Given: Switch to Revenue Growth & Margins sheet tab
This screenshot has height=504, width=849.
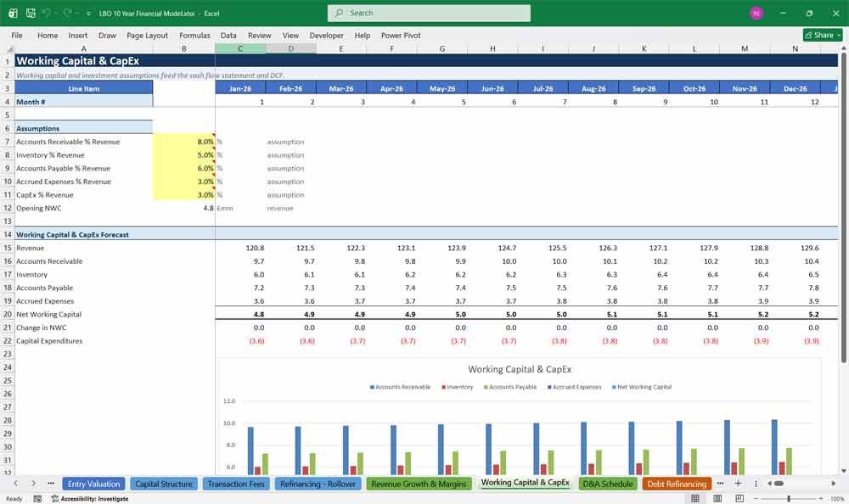Looking at the screenshot, I should pyautogui.click(x=419, y=484).
